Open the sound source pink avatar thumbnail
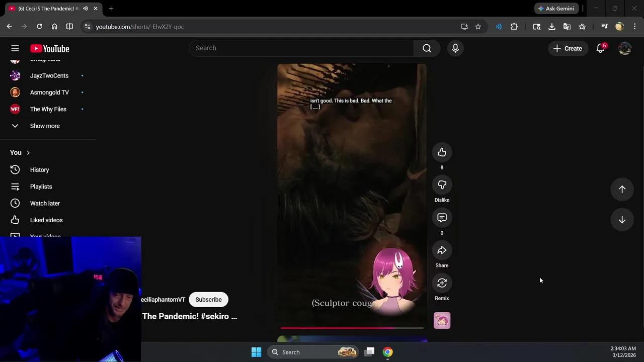The width and height of the screenshot is (644, 362). click(x=442, y=320)
